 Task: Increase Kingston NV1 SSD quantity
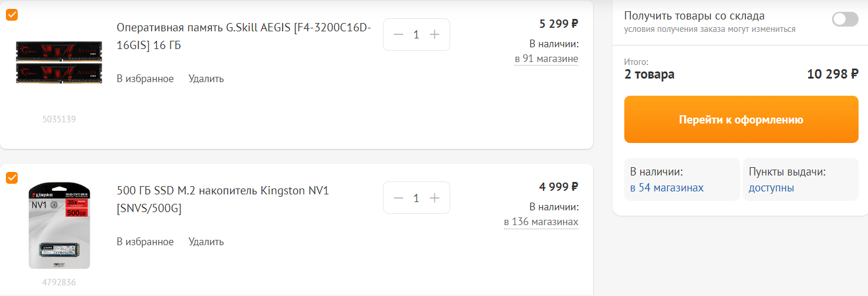point(435,198)
